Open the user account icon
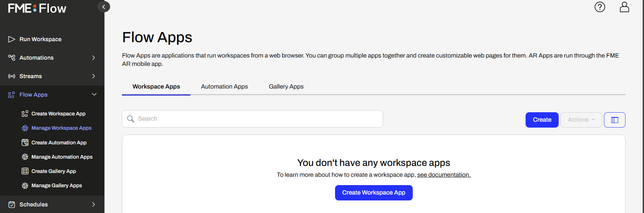The image size is (644, 213). (x=624, y=7)
